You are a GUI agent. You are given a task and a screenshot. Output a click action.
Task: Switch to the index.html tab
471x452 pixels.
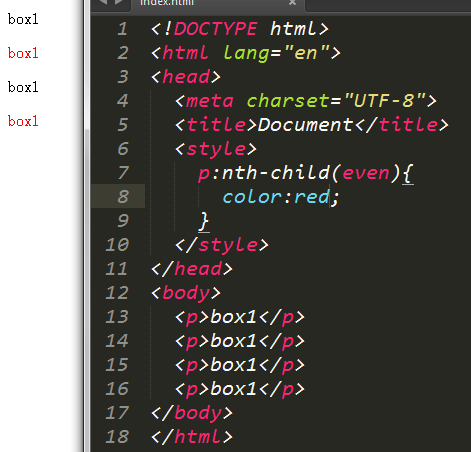coord(218,5)
